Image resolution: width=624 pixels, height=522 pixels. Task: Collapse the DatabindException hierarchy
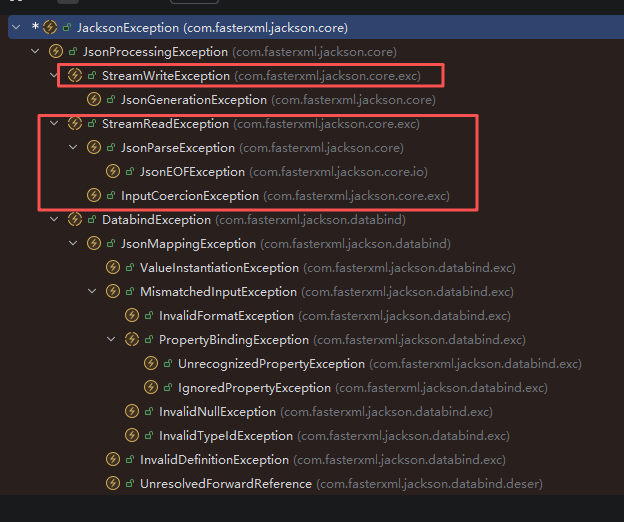point(55,220)
